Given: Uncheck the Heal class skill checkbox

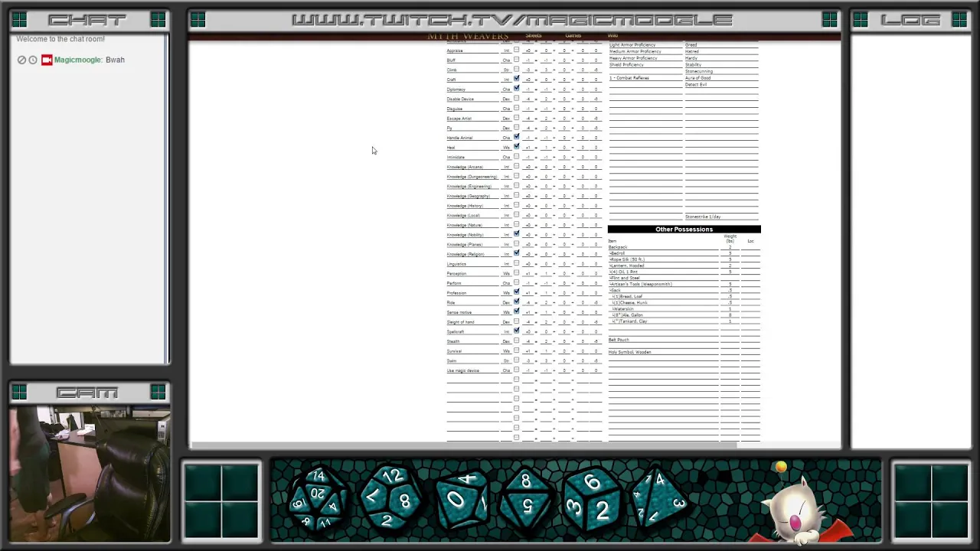Looking at the screenshot, I should click(516, 146).
